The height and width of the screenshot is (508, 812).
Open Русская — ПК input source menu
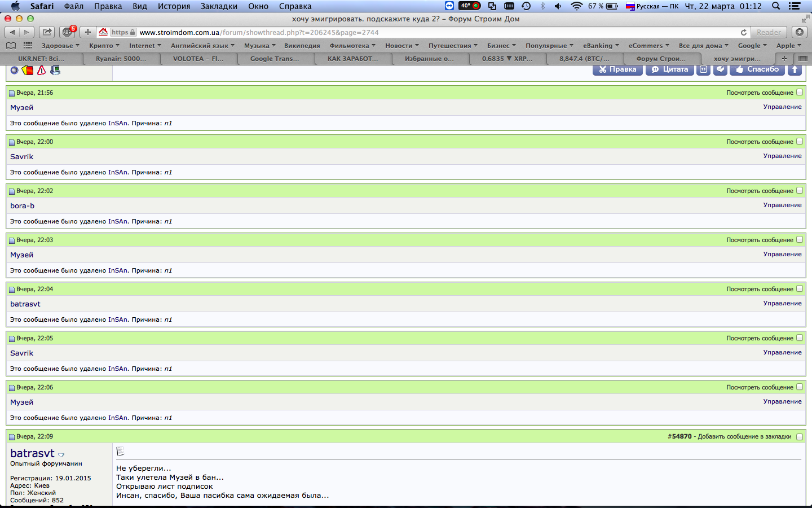point(652,6)
